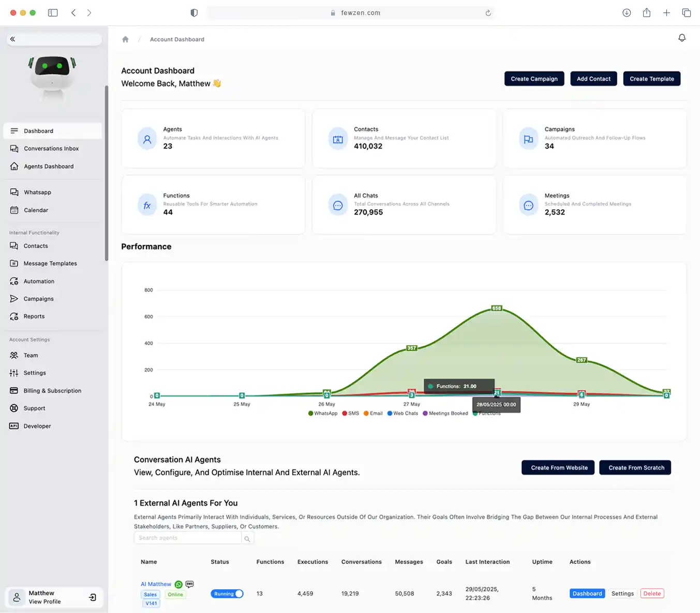The width and height of the screenshot is (700, 613).
Task: Toggle SMS series in chart legend
Action: coord(350,413)
